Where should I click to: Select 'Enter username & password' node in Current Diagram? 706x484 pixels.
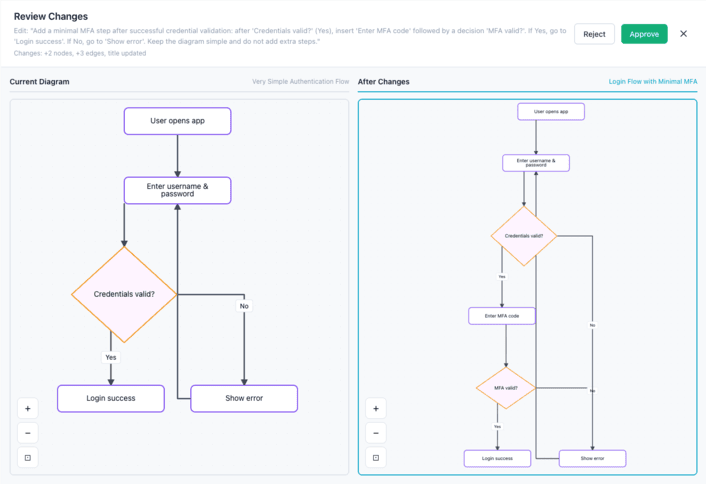coord(177,190)
